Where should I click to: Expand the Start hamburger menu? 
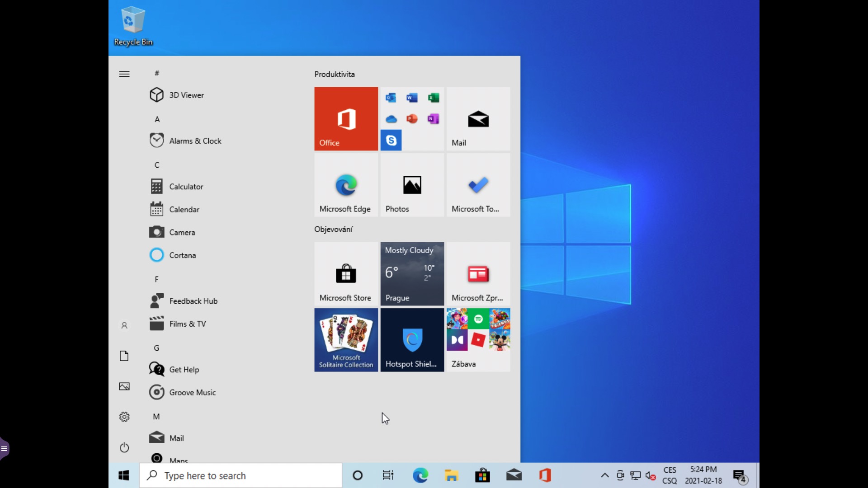(124, 74)
